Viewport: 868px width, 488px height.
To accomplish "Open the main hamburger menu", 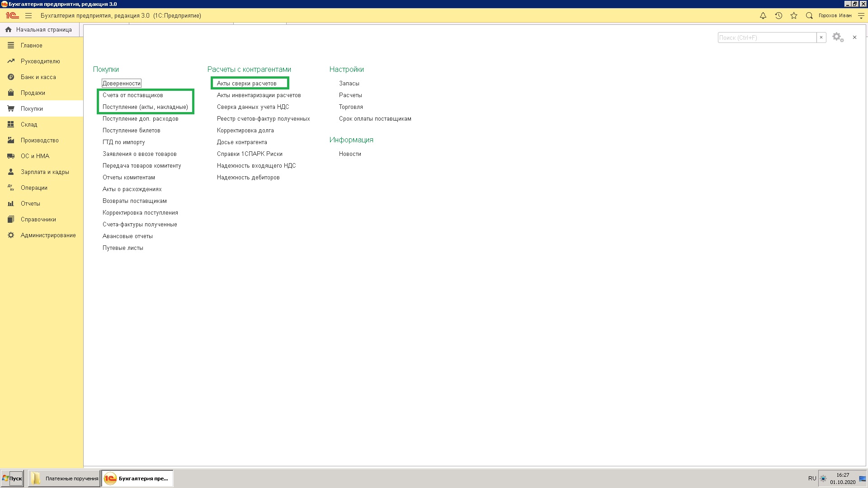I will coord(28,16).
